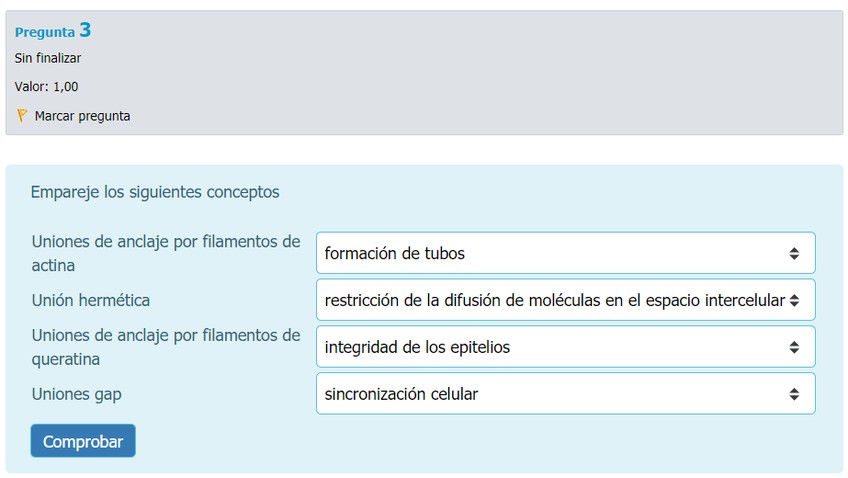Click the arrow icon on 'formación de tubos' select

[x=794, y=253]
